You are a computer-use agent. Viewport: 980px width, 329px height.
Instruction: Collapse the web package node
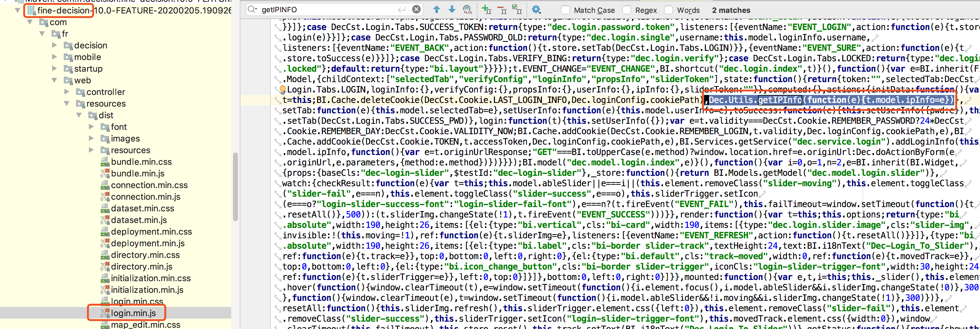point(54,80)
